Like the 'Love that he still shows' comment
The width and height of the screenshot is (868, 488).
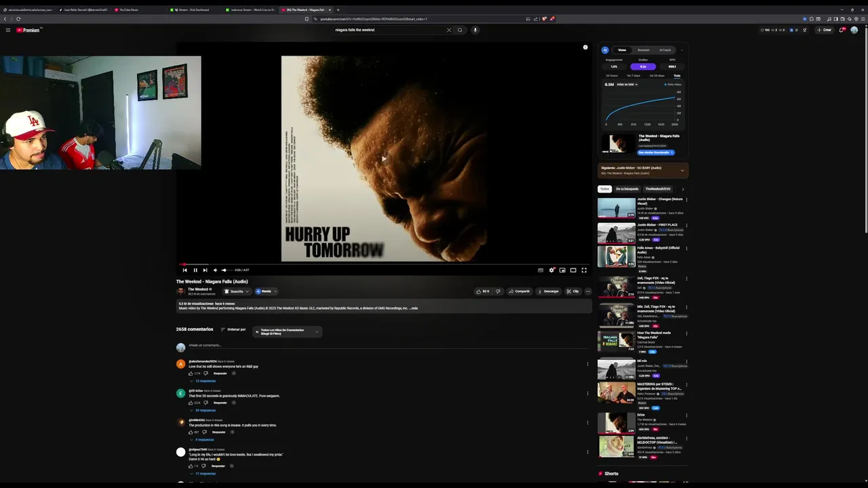(191, 373)
